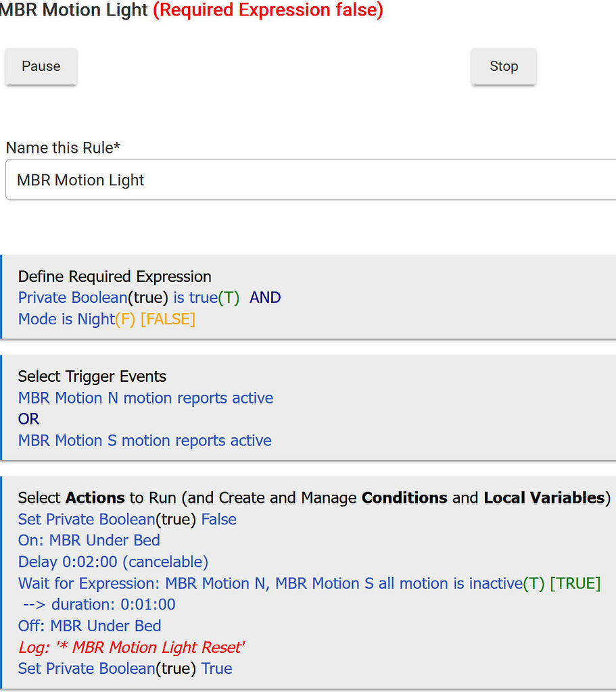
Task: Click the Pause button
Action: pyautogui.click(x=41, y=66)
